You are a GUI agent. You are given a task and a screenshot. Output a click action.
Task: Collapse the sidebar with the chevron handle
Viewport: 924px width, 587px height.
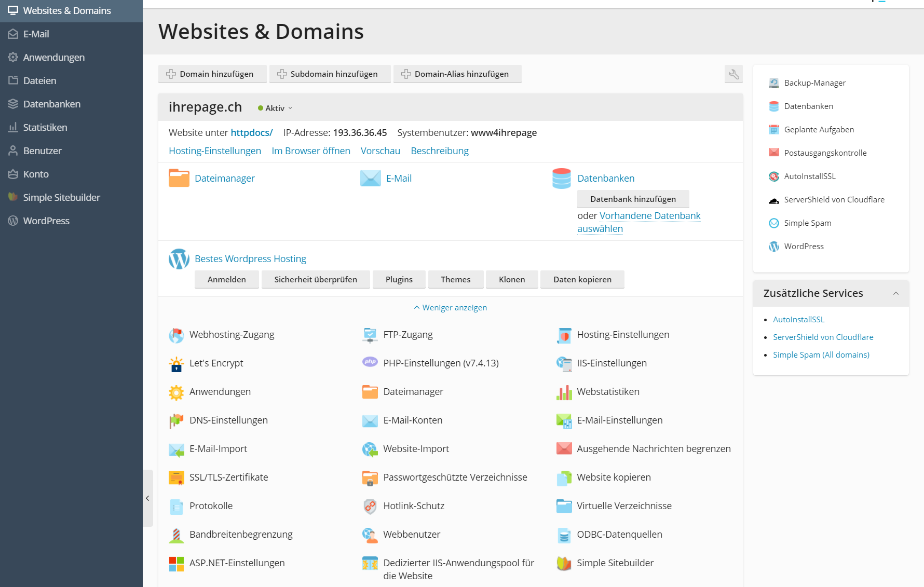point(148,498)
